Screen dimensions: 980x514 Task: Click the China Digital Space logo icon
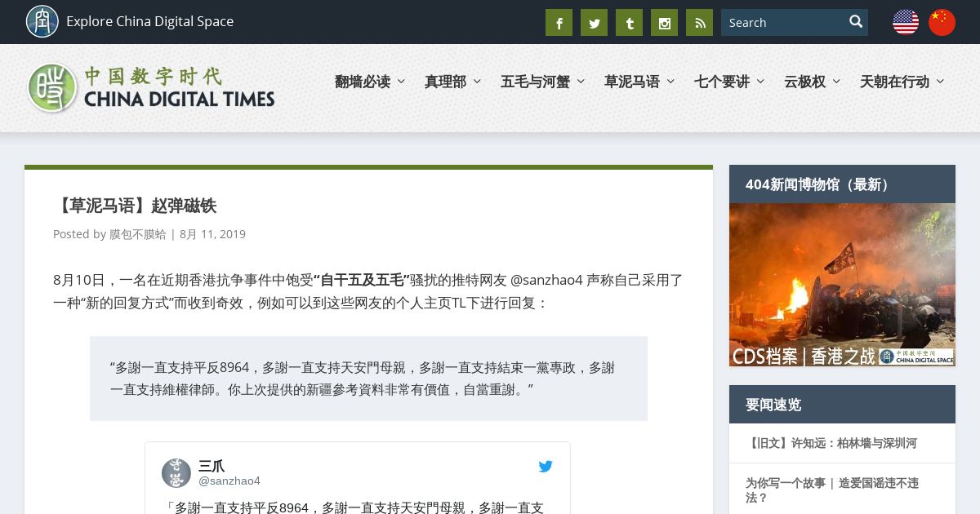[42, 21]
